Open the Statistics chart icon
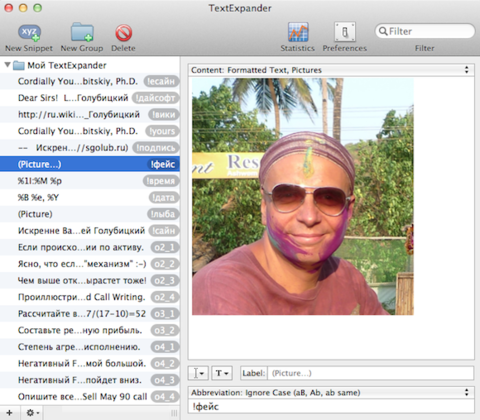 point(298,32)
